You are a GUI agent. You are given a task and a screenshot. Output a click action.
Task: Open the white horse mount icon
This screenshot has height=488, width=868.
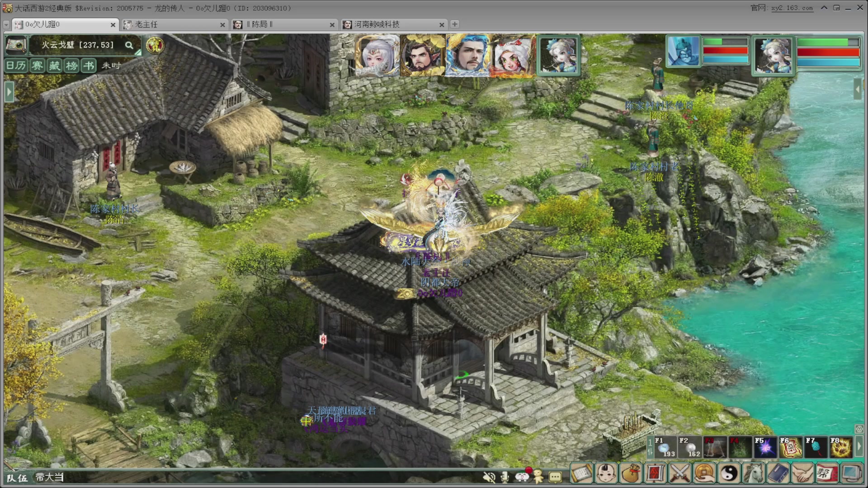click(754, 474)
